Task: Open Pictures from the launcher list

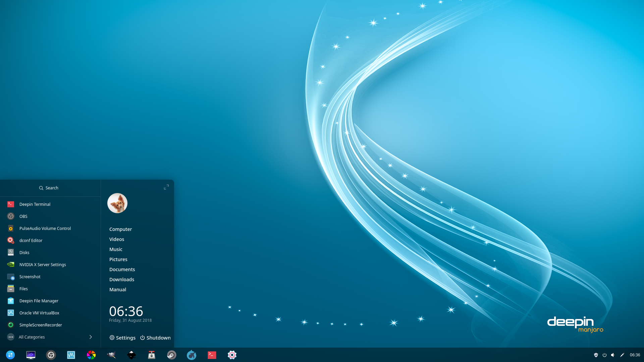Action: click(x=118, y=259)
